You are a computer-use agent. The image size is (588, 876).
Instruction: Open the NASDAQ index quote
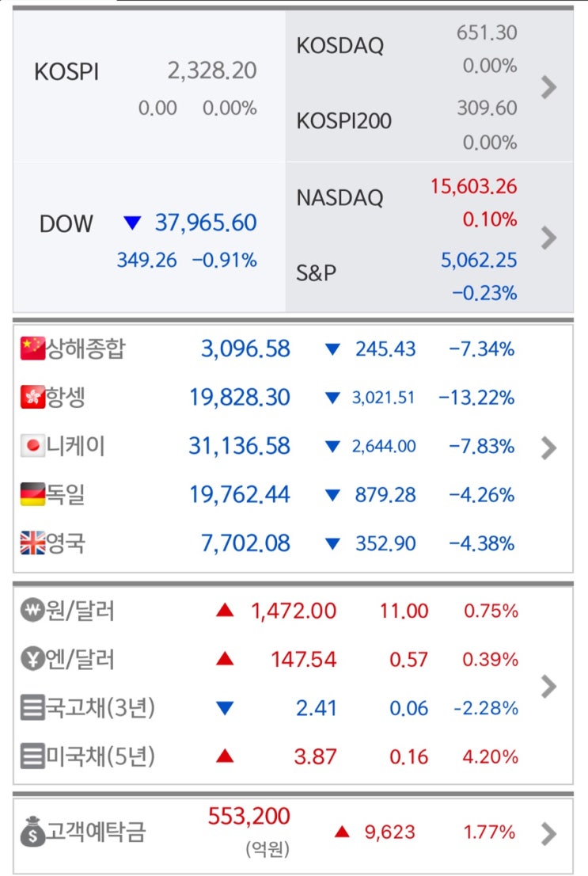[x=408, y=198]
